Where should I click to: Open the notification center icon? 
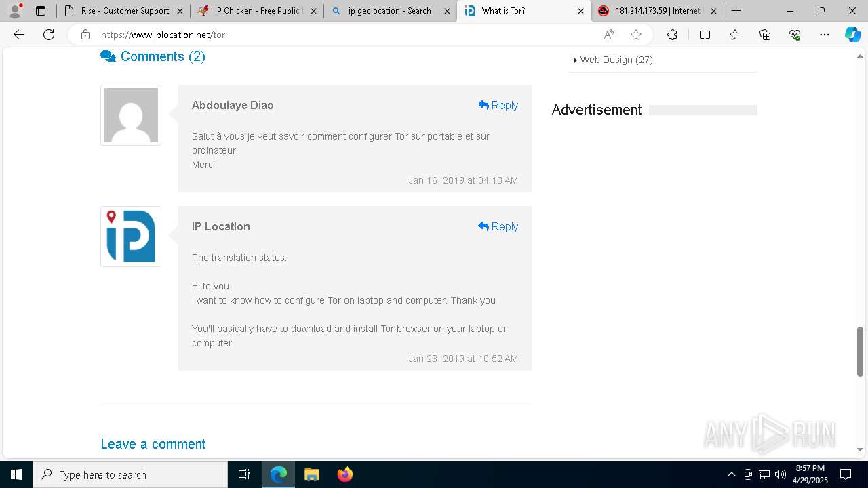point(846,474)
